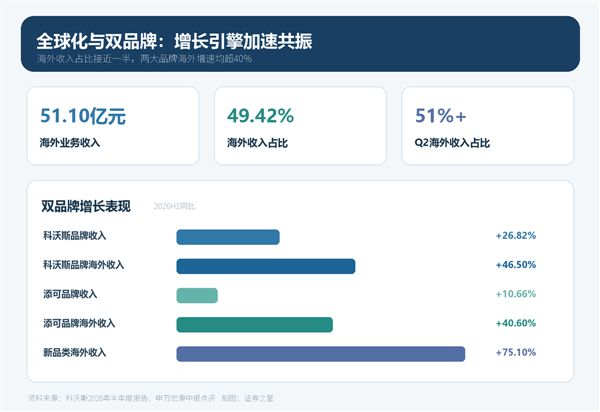Click the 制图：证券之星 credit
600x412 pixels.
tap(248, 398)
